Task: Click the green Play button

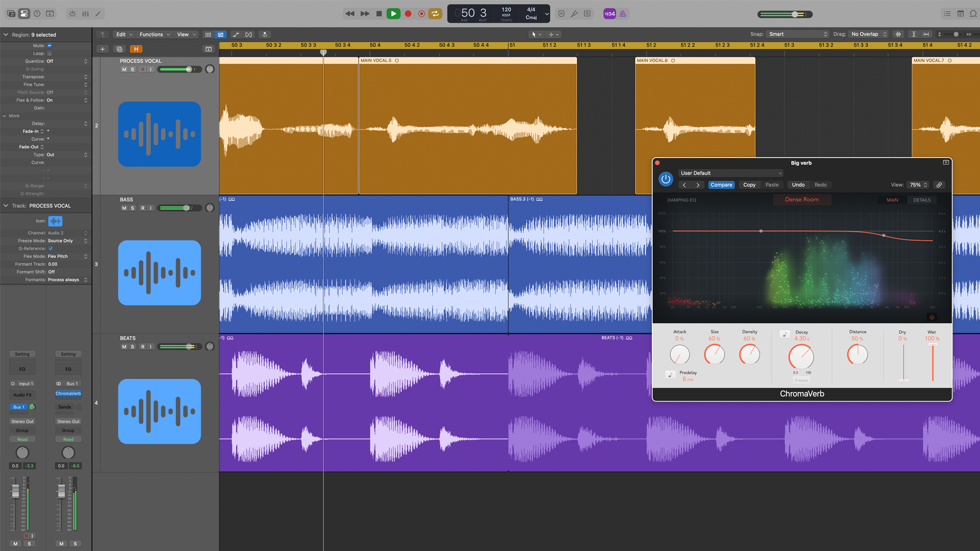Action: point(393,14)
